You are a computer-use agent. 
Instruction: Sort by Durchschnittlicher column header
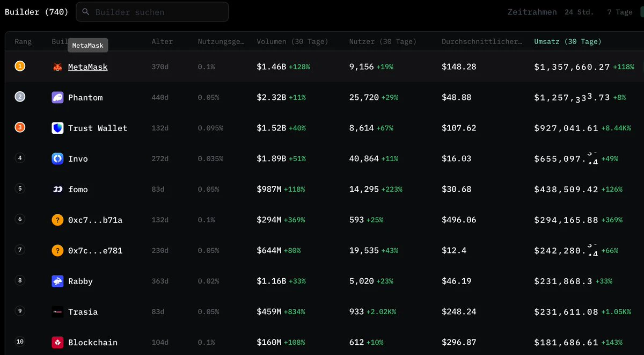coord(482,41)
